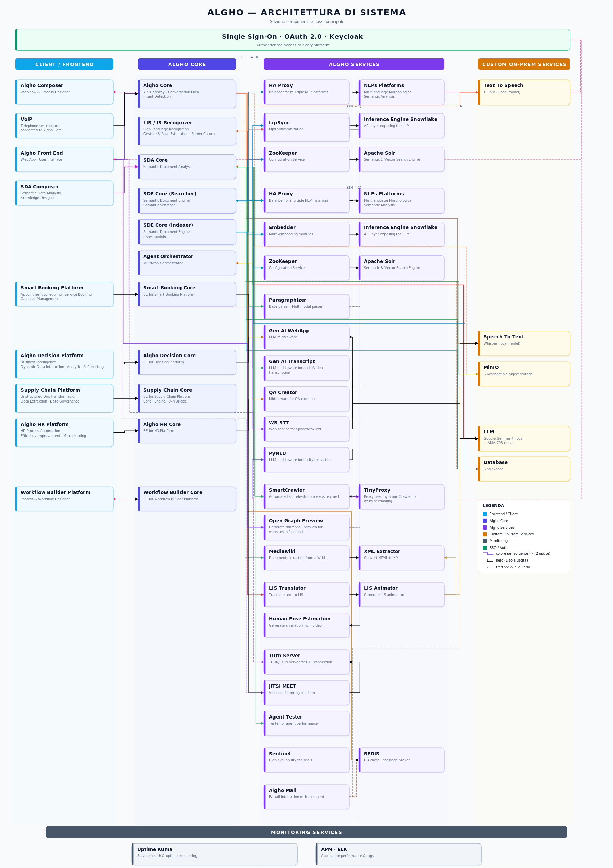Select the REDIS card

tap(402, 760)
